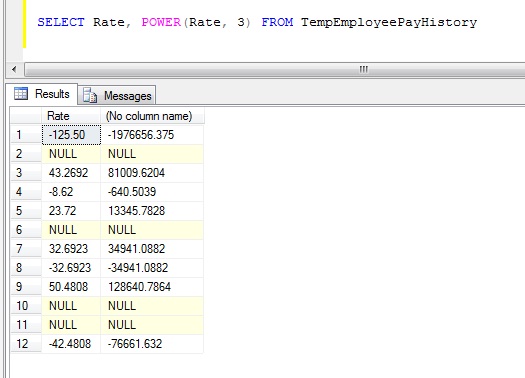Select the cell containing -76661.632
This screenshot has height=378, width=525.
[152, 344]
